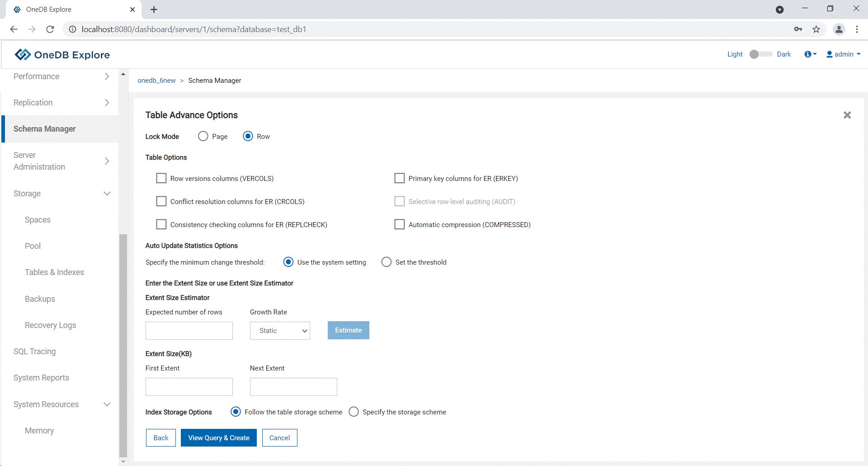The image size is (868, 466).
Task: Open a new browser tab
Action: tap(154, 10)
